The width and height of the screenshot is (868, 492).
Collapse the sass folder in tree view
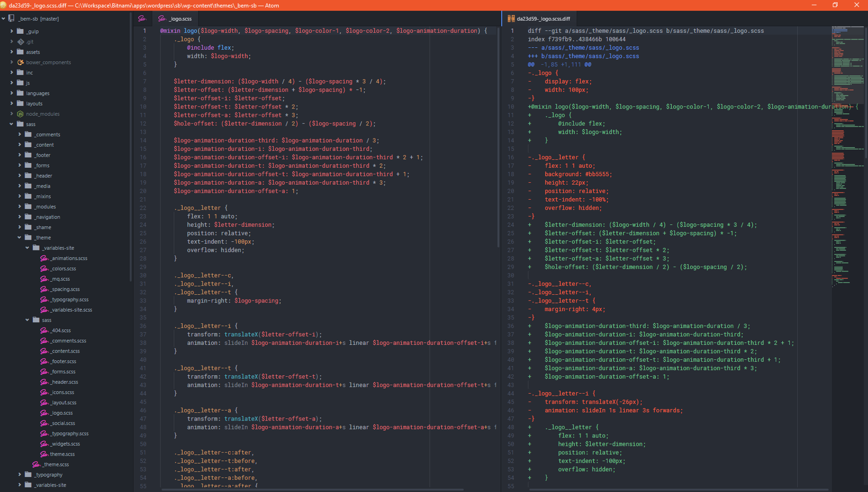12,124
